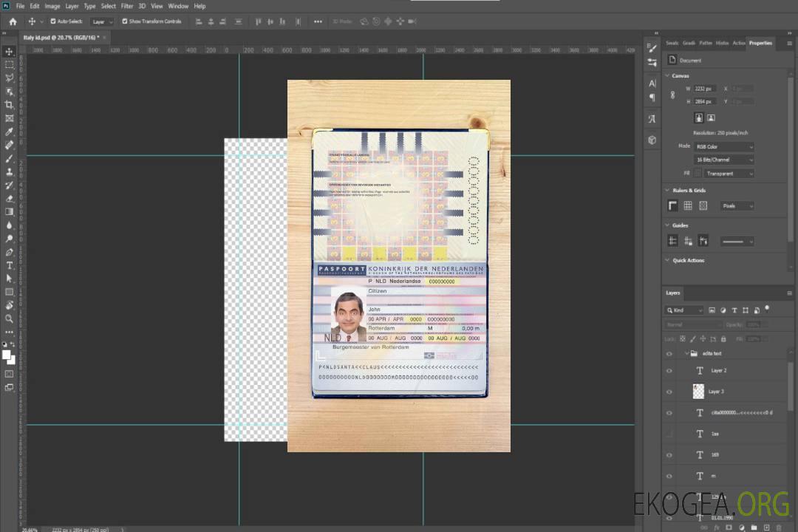Open the 3D panel cube icon
This screenshot has width=798, height=532.
(652, 140)
